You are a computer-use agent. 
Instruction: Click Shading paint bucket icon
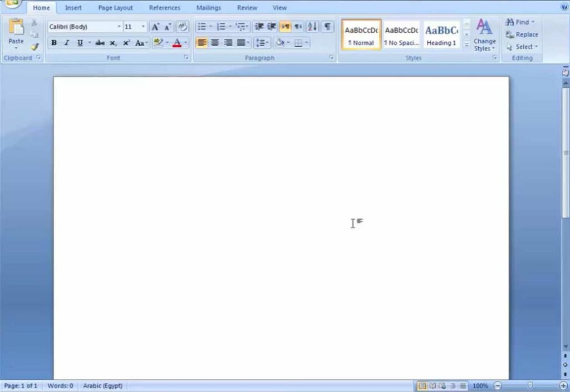pyautogui.click(x=280, y=43)
